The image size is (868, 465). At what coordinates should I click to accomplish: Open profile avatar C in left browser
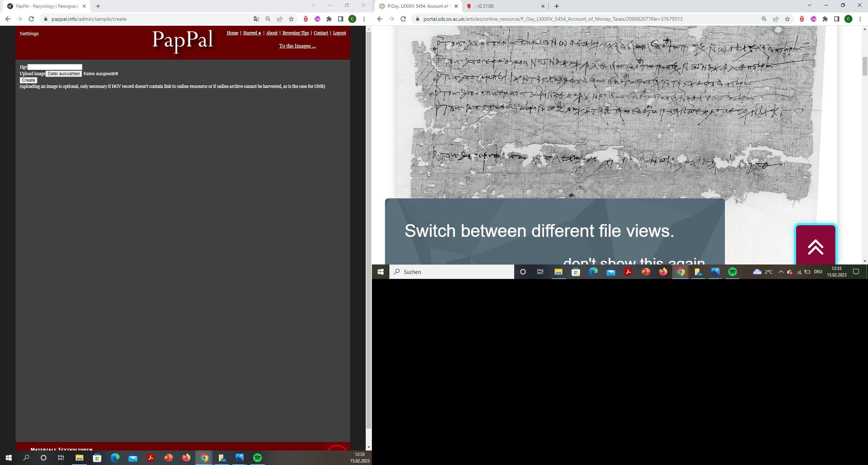coord(352,19)
